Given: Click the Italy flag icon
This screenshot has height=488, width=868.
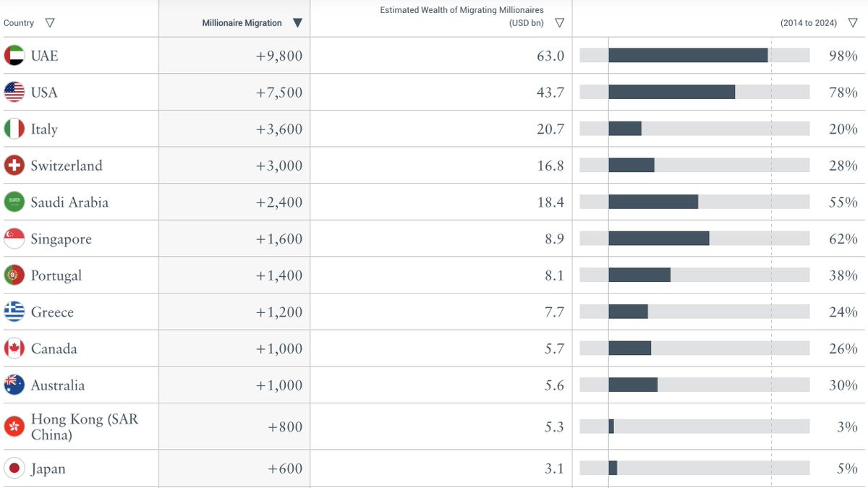Looking at the screenshot, I should (x=14, y=129).
